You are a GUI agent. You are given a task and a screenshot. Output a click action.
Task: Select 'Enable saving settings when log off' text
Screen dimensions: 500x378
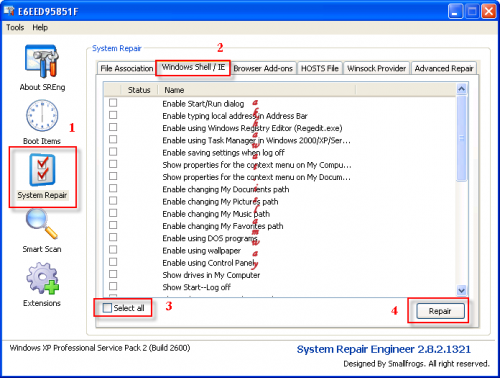[x=223, y=153]
